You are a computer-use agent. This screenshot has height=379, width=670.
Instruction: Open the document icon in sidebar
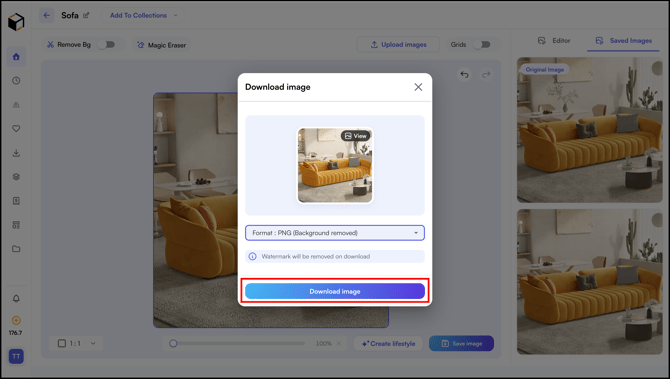pyautogui.click(x=16, y=200)
